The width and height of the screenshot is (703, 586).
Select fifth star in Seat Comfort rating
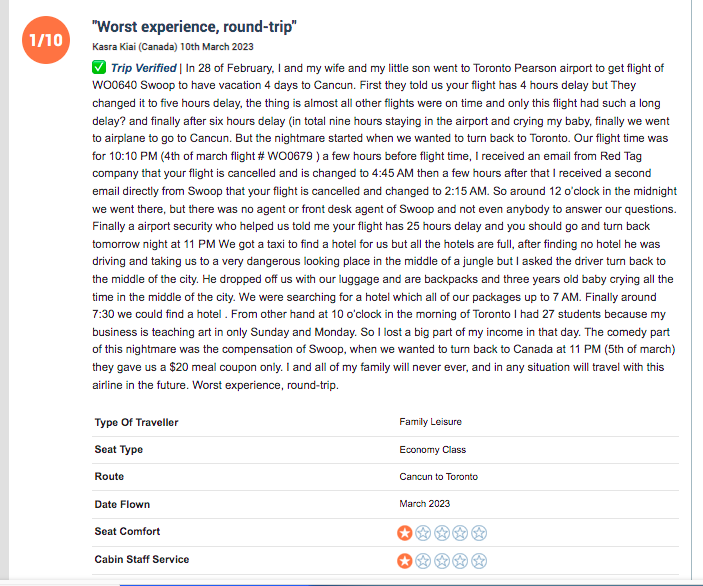tap(479, 533)
